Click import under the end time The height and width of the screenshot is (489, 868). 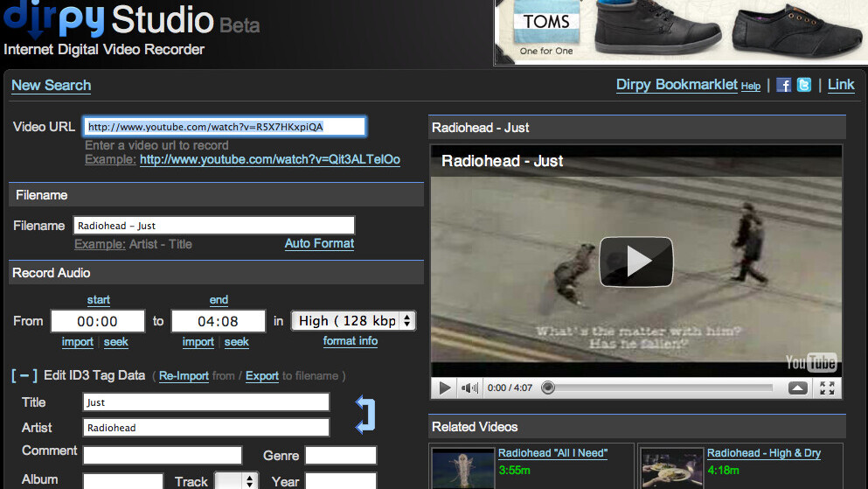[x=198, y=342]
